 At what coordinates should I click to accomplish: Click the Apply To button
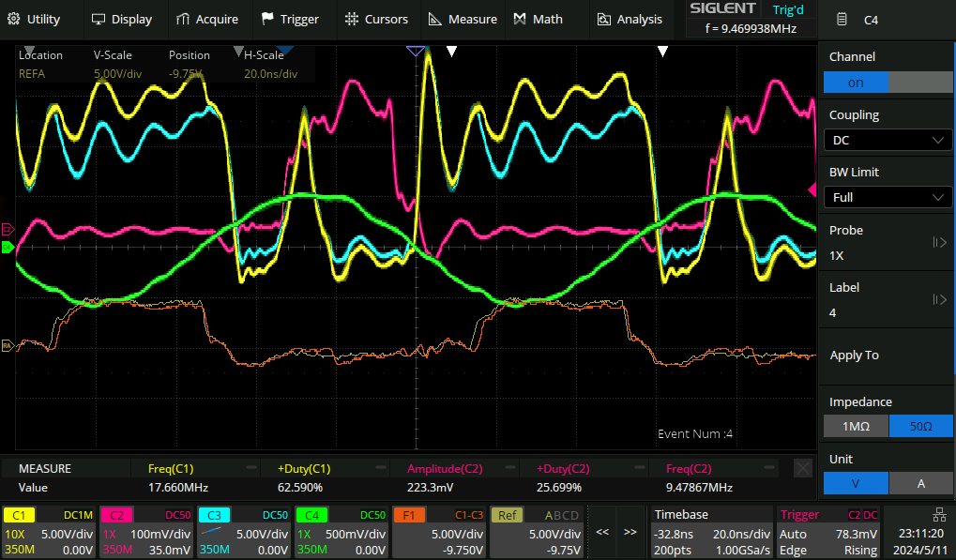(x=887, y=356)
